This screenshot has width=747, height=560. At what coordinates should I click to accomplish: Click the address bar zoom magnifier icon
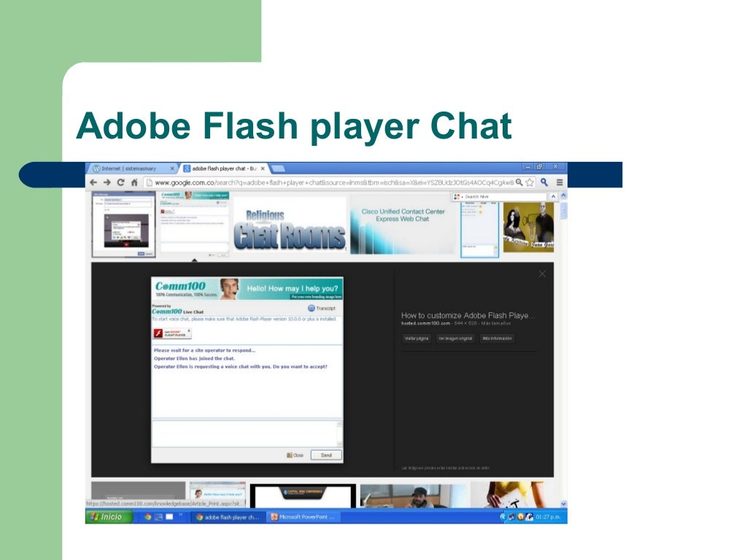[519, 182]
